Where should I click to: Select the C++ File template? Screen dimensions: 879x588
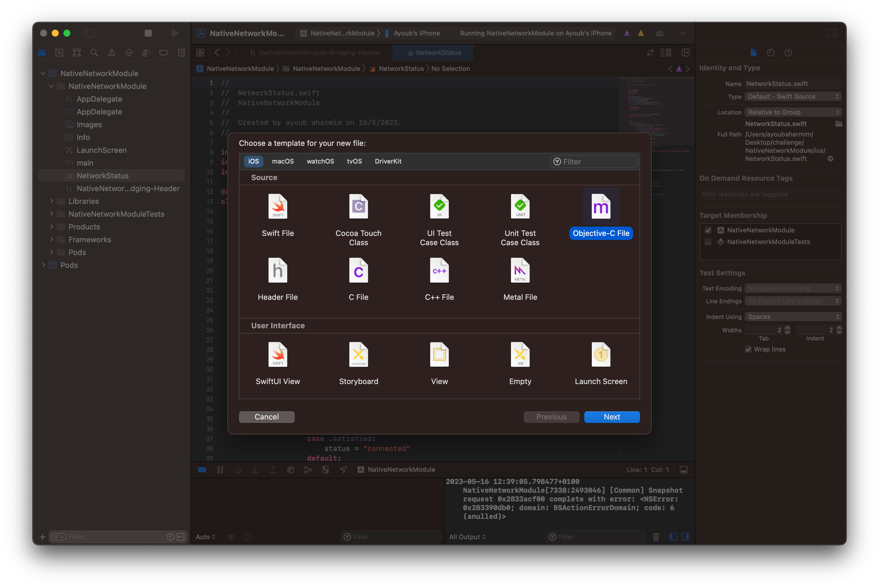(439, 279)
